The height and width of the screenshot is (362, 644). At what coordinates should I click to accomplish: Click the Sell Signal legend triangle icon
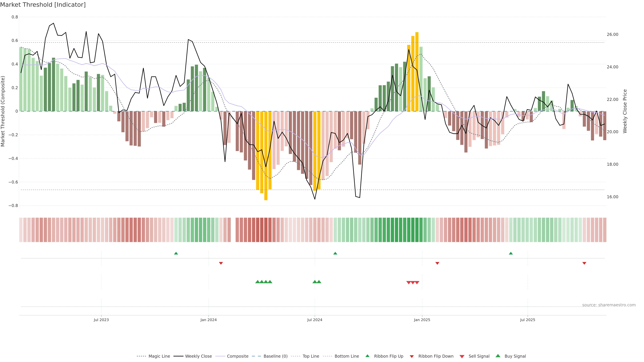coord(462,356)
